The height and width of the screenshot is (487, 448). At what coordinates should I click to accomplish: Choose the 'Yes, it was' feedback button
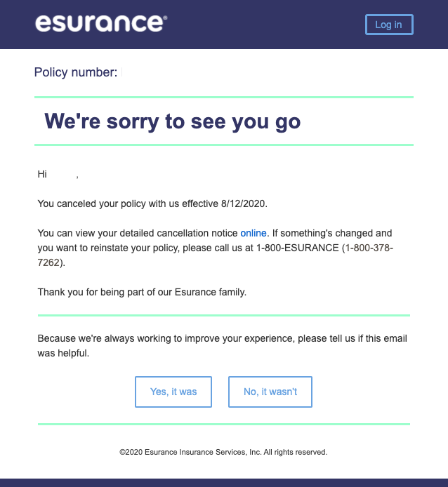coord(173,392)
